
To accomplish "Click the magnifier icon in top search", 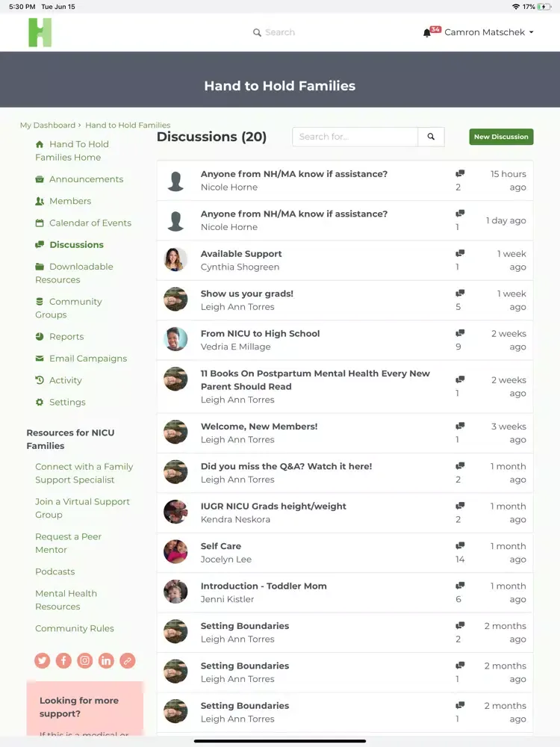I will [257, 32].
